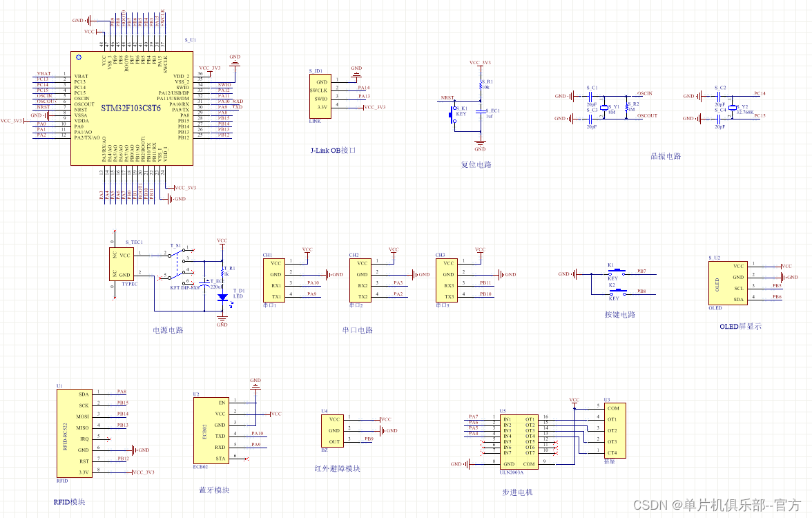Select the T_R1 1k resistor symbol
The image size is (812, 518).
point(222,271)
